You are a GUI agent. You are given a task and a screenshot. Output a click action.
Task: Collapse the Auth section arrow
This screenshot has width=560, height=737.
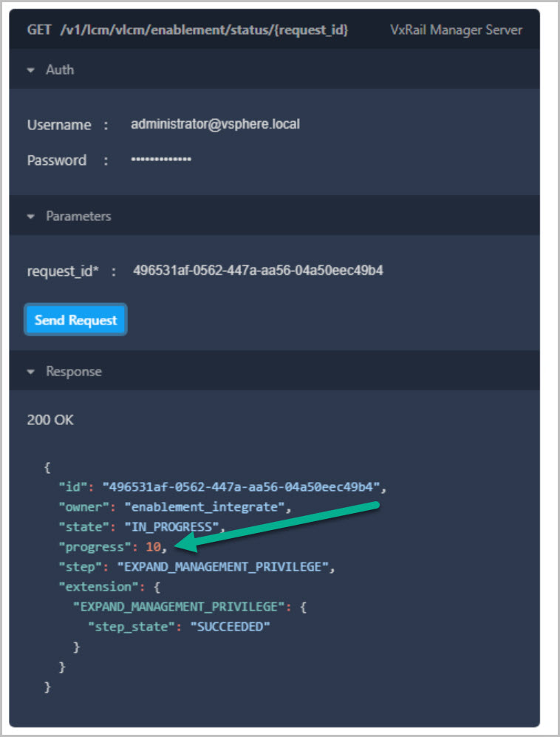(x=31, y=70)
